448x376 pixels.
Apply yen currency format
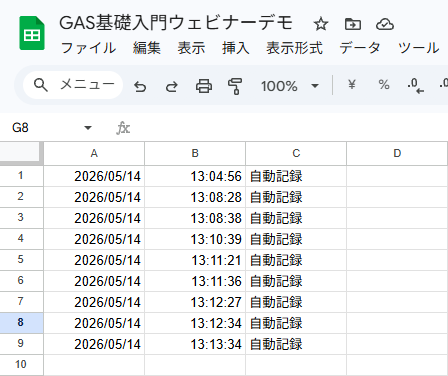click(x=352, y=85)
